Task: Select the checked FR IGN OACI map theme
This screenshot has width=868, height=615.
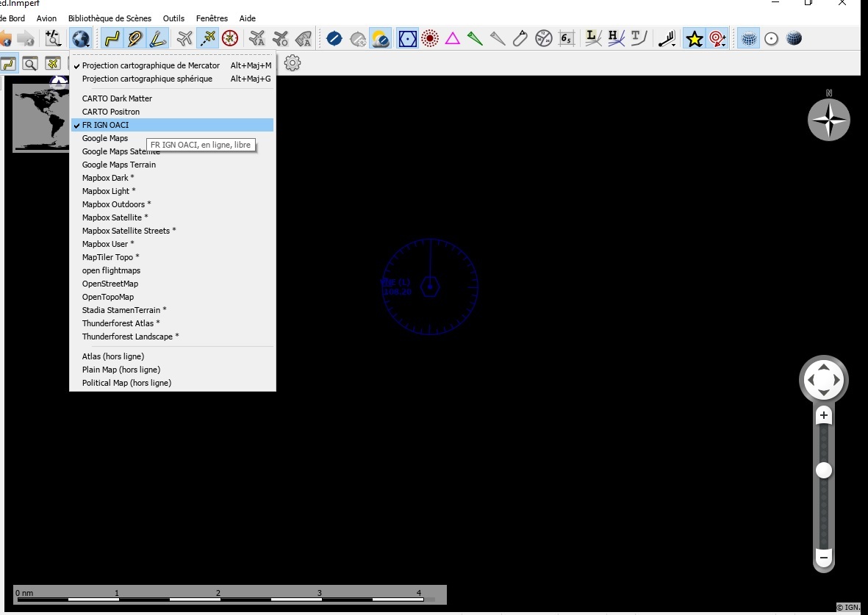Action: (105, 125)
